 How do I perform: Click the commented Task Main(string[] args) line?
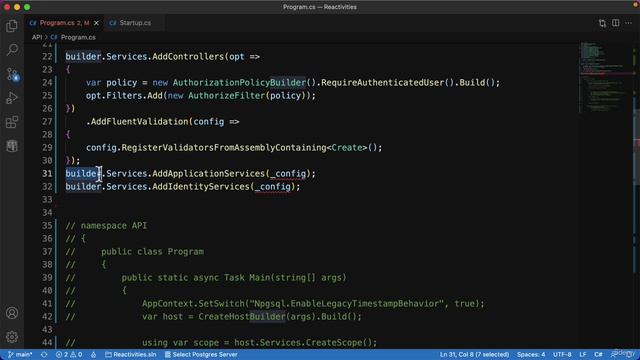(285, 278)
